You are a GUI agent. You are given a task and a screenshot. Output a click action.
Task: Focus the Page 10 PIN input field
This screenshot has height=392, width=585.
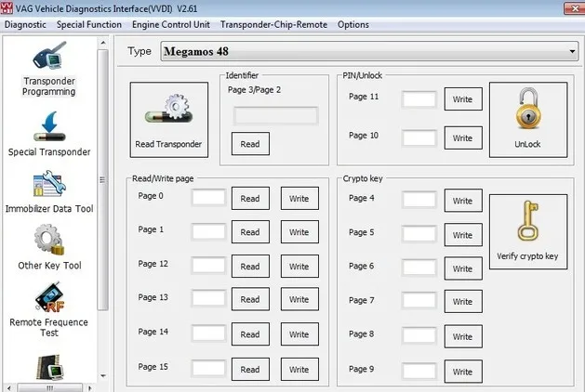419,137
